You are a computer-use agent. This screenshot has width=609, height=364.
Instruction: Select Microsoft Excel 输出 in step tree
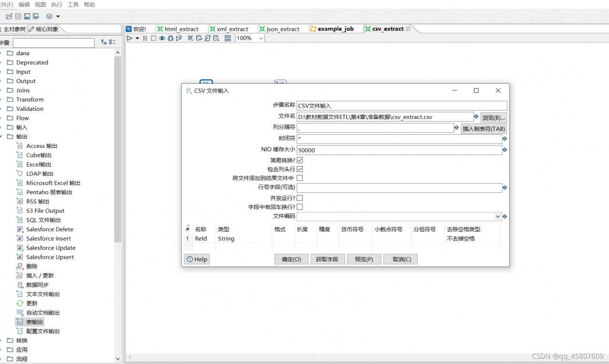pyautogui.click(x=53, y=183)
